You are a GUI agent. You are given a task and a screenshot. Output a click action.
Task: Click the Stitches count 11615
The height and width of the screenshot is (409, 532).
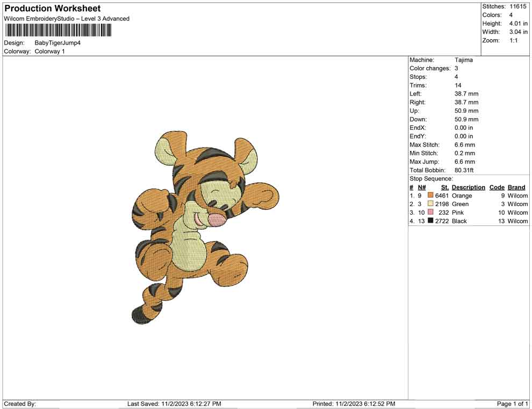click(x=518, y=6)
